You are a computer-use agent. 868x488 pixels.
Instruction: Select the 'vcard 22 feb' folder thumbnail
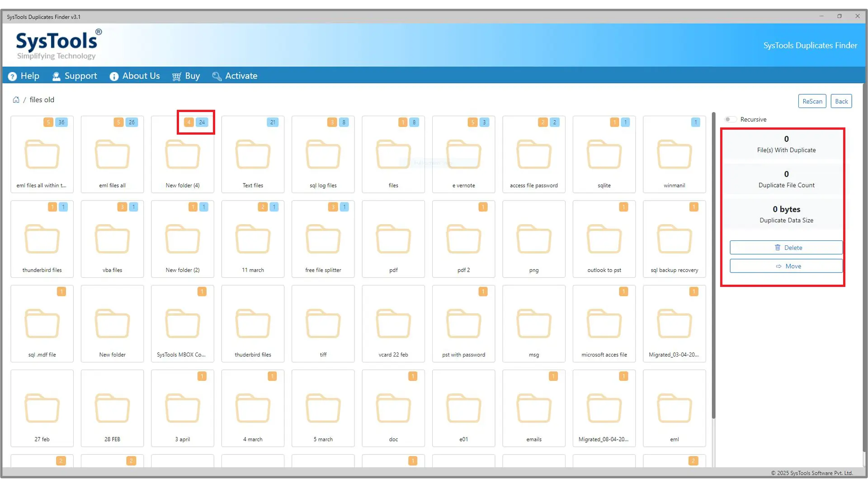tap(393, 324)
